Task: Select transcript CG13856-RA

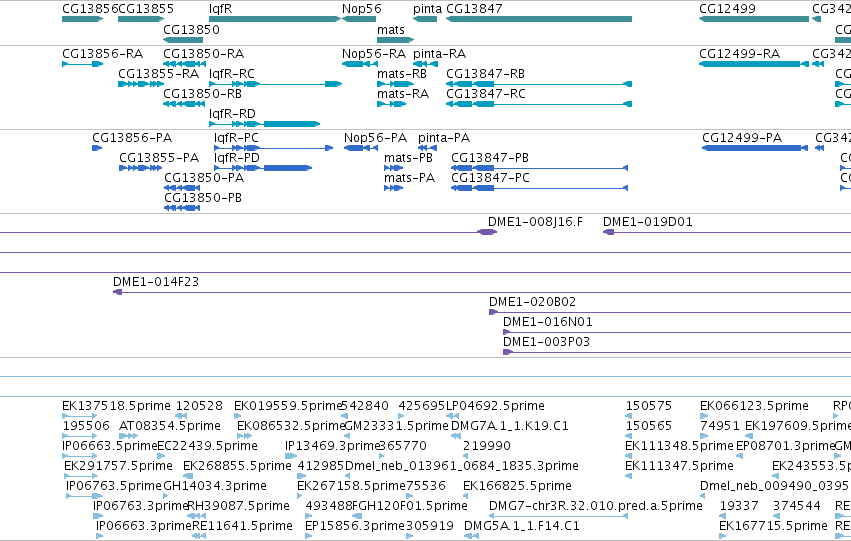Action: 82,64
